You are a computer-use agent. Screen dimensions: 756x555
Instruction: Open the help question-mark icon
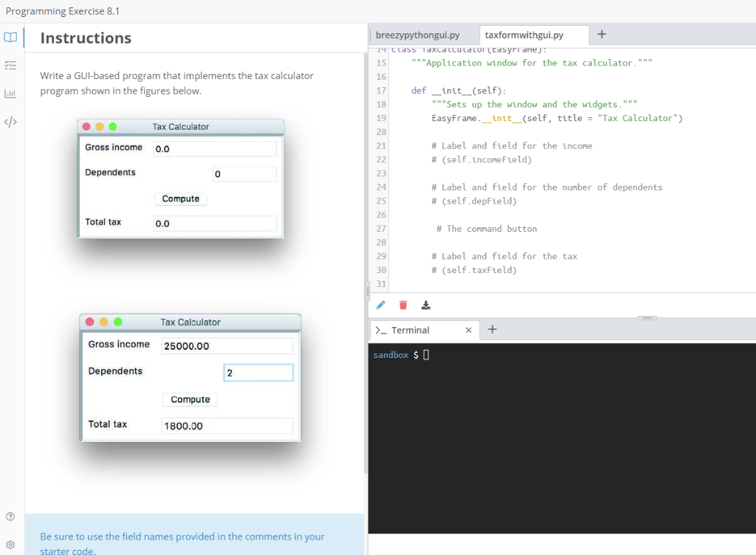pyautogui.click(x=10, y=516)
